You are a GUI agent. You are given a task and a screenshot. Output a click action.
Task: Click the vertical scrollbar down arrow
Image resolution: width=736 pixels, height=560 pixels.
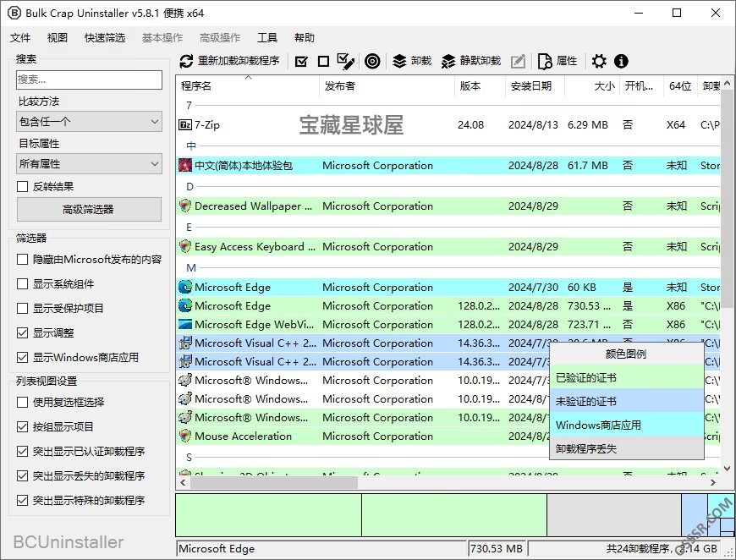click(x=727, y=469)
